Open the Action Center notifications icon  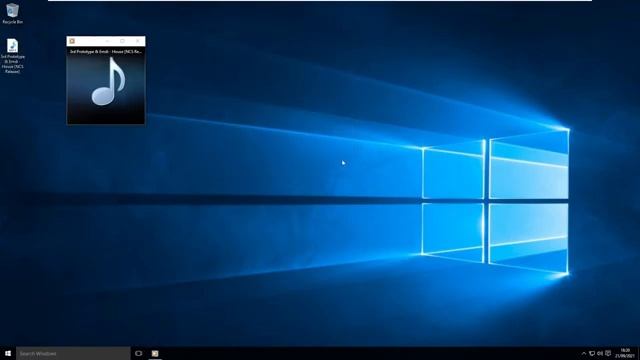608,353
